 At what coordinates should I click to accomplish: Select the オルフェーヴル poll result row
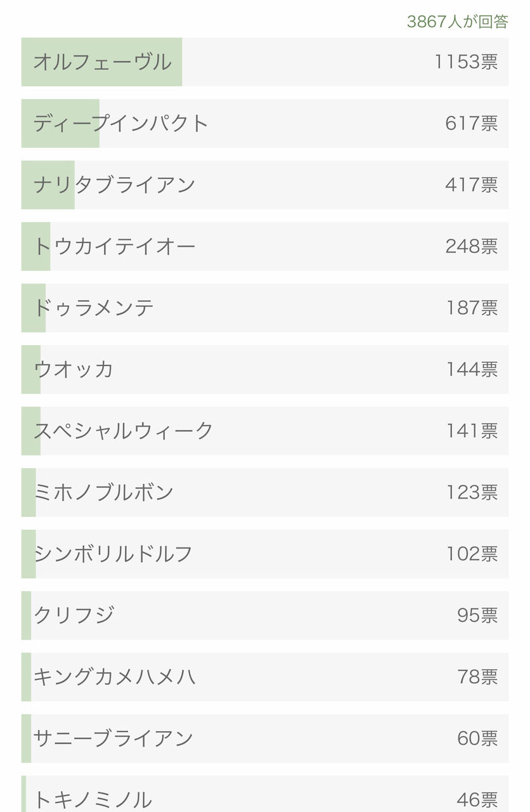265,62
